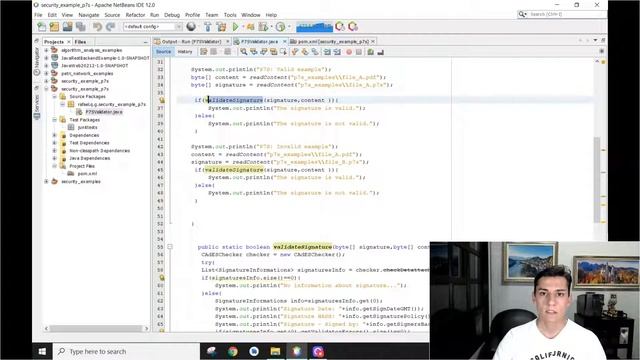Click the Undo toolbar icon
640x360 pixels.
click(x=97, y=27)
